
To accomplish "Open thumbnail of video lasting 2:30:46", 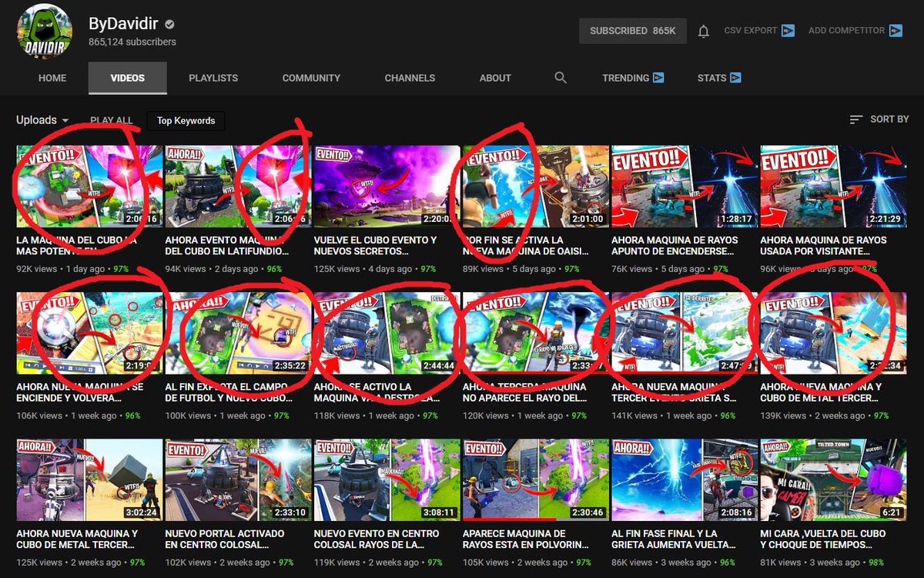I will (535, 479).
